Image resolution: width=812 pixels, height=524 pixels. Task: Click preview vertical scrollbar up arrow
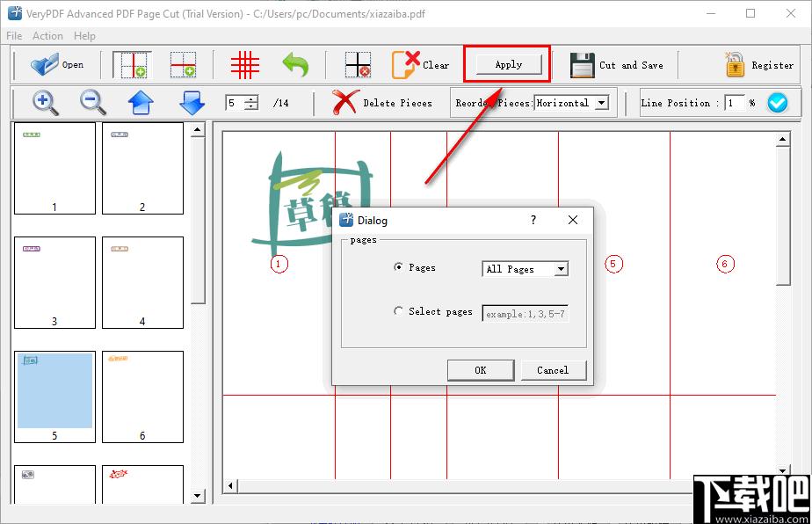[782, 140]
